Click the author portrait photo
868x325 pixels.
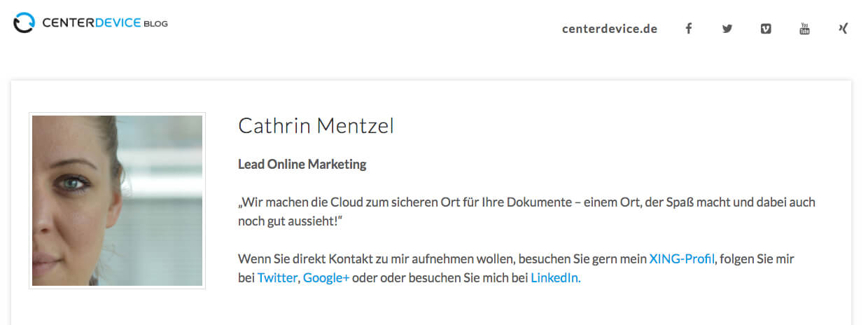pyautogui.click(x=117, y=200)
